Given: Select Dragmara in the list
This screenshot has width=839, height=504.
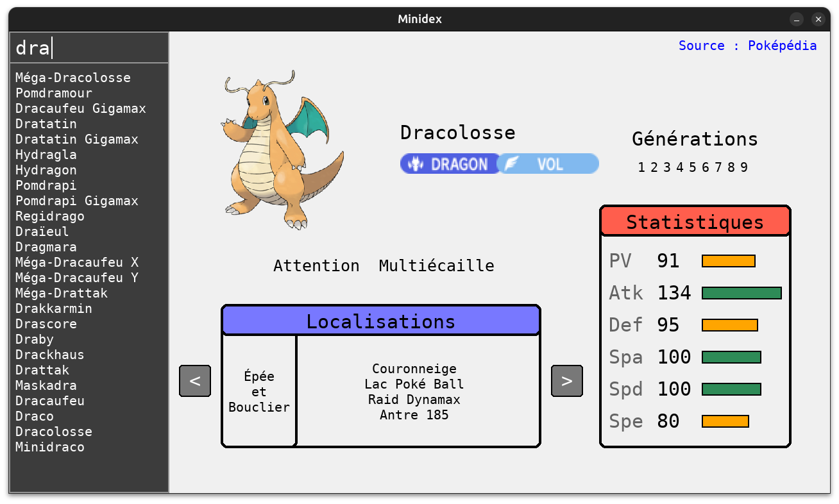Looking at the screenshot, I should pyautogui.click(x=46, y=247).
